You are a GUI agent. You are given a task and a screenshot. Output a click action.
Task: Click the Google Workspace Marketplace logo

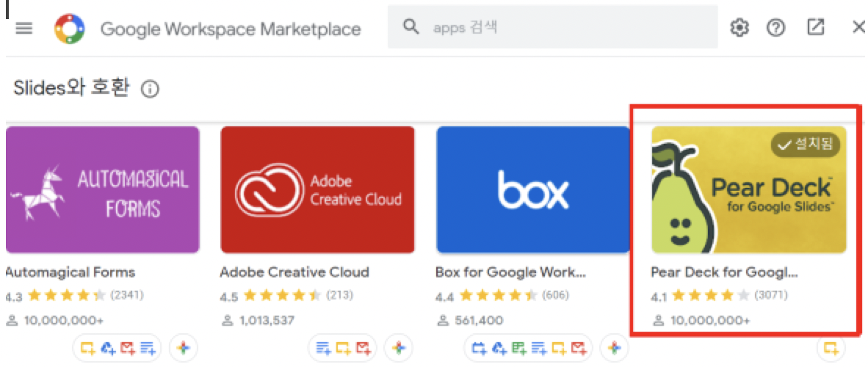coord(70,29)
